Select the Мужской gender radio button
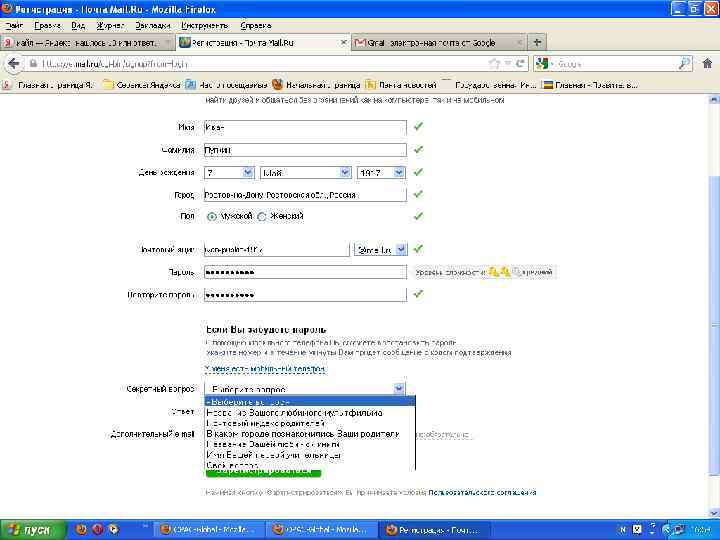The image size is (720, 540). [x=212, y=217]
